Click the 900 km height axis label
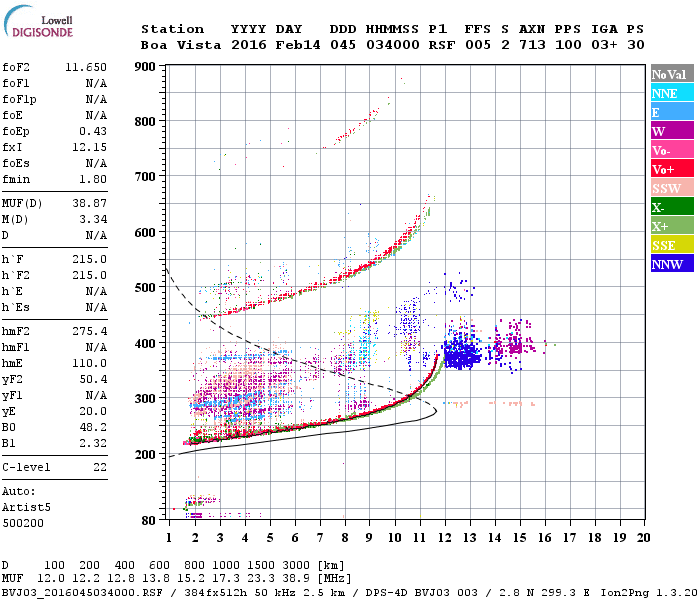700x600 pixels. coord(145,67)
